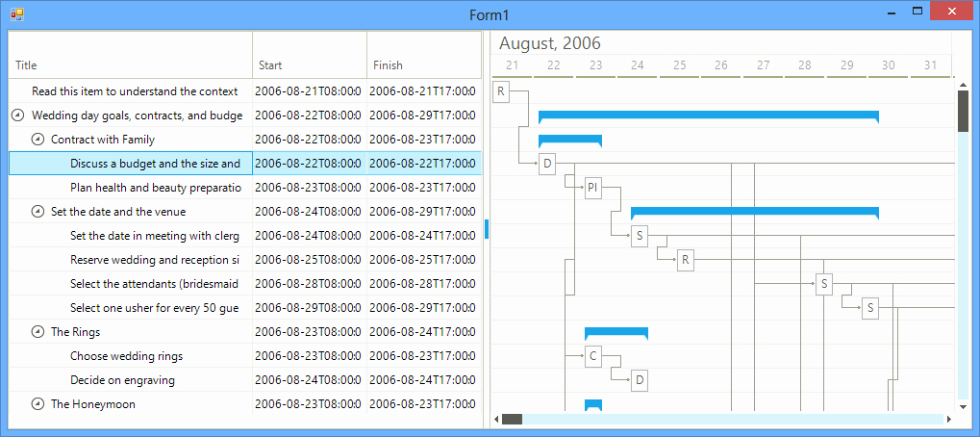The height and width of the screenshot is (437, 980).
Task: Collapse the Contract with Family group
Action: click(x=38, y=140)
